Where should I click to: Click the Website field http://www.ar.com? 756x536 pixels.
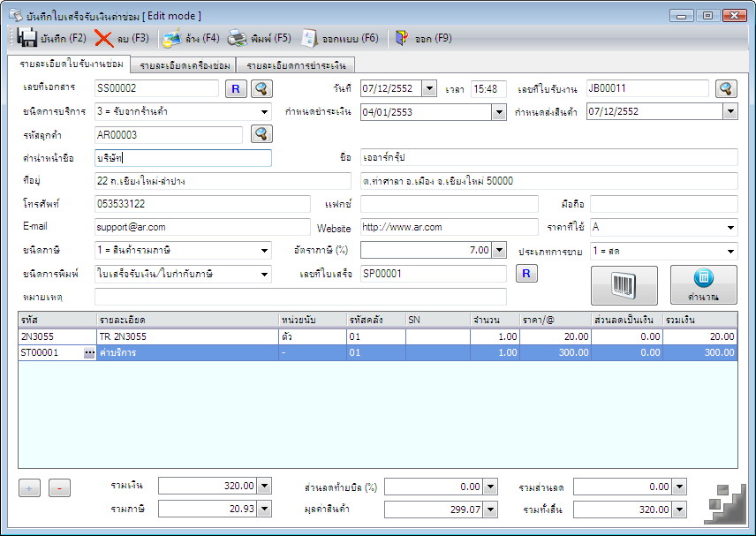pos(450,227)
